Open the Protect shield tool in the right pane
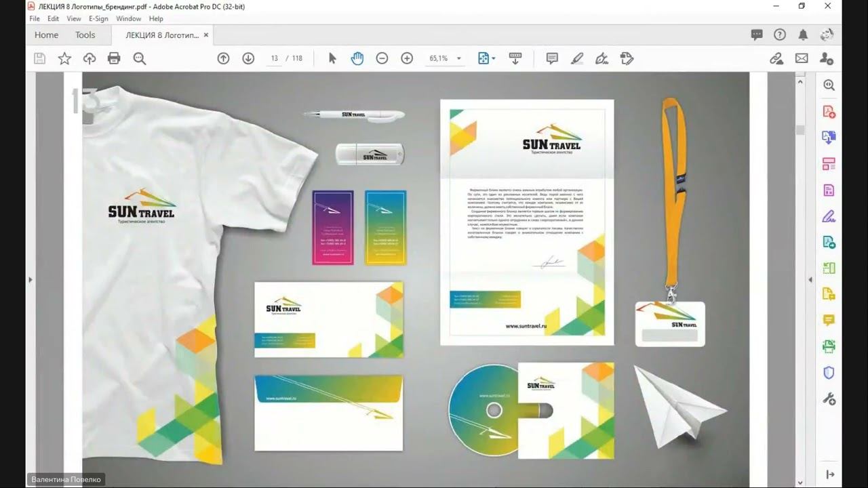 pos(829,373)
